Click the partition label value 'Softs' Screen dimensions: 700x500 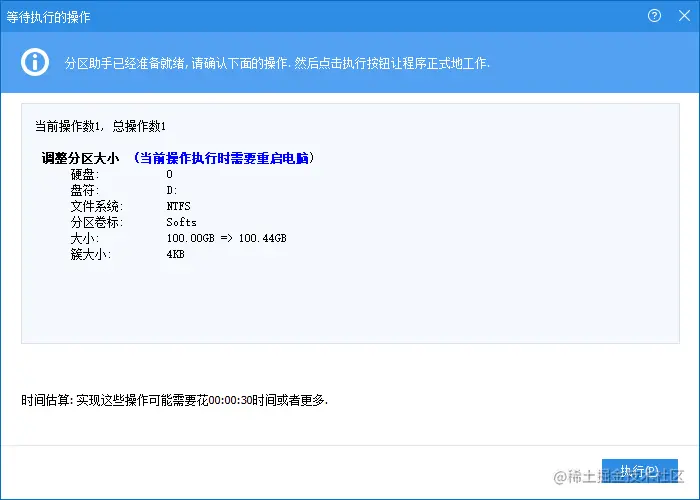click(x=181, y=222)
